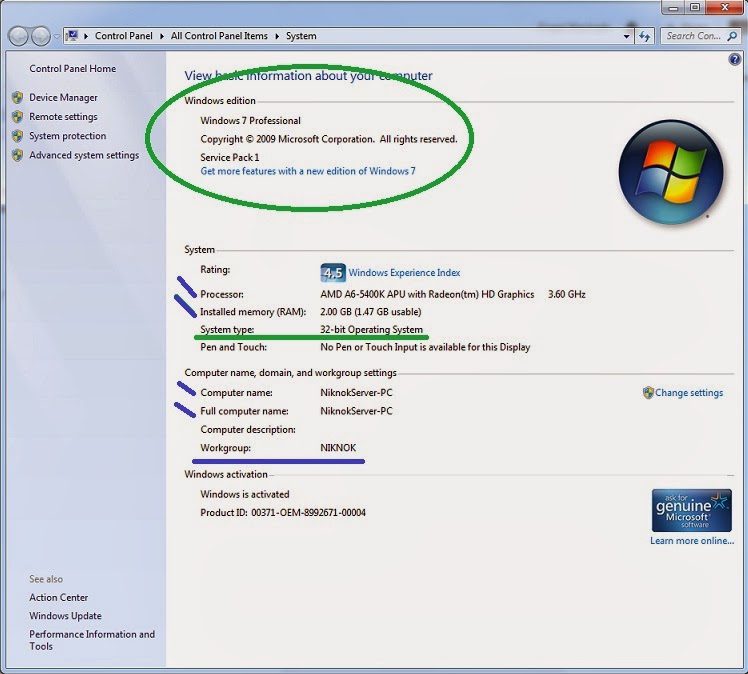Select All Control Panel Items breadcrumb
Screen dimensions: 748x674
219,36
